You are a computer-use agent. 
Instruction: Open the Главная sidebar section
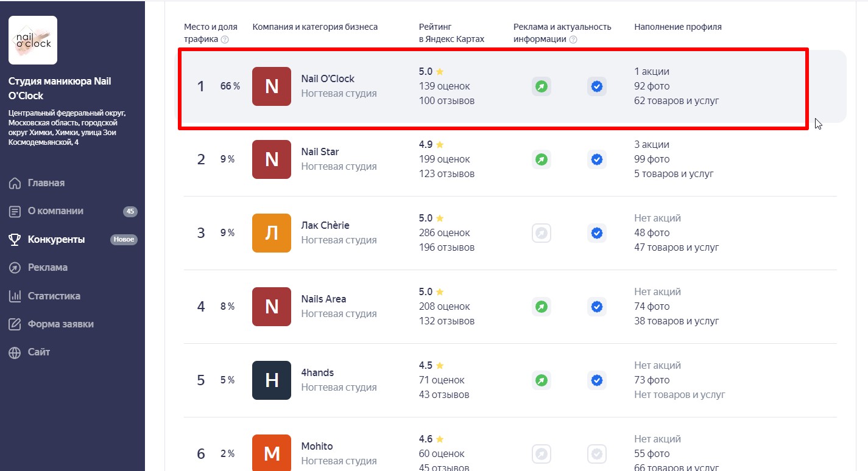point(46,183)
